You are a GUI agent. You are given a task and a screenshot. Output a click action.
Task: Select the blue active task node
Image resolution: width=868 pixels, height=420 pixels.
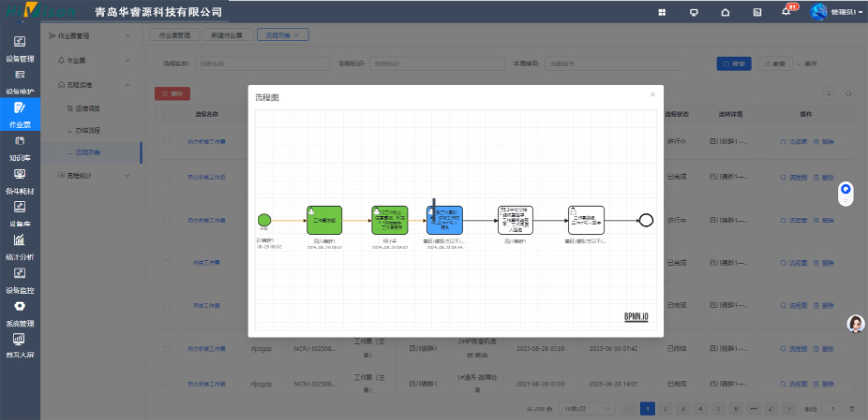point(445,219)
